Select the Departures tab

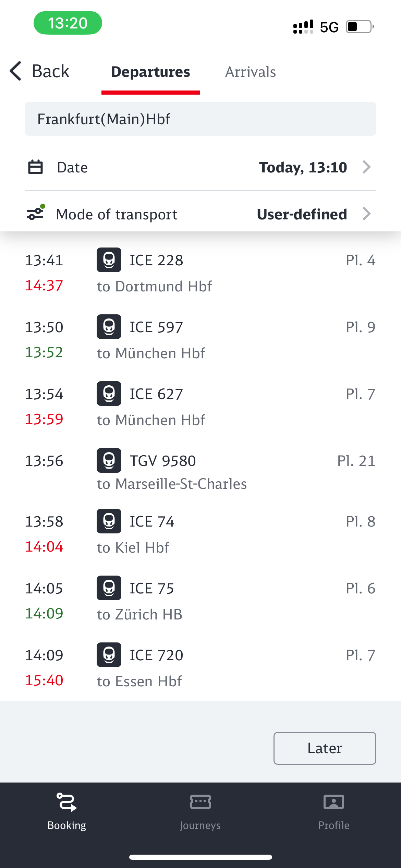pos(150,72)
